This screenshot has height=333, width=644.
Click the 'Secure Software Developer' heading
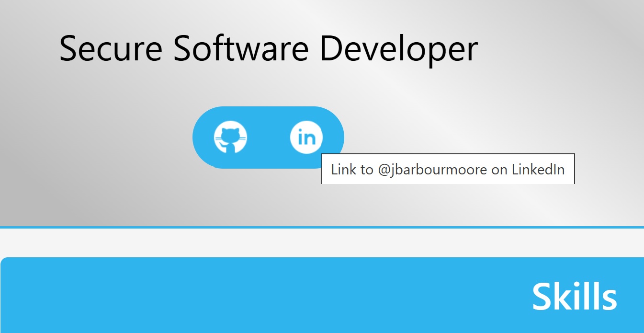pos(269,47)
